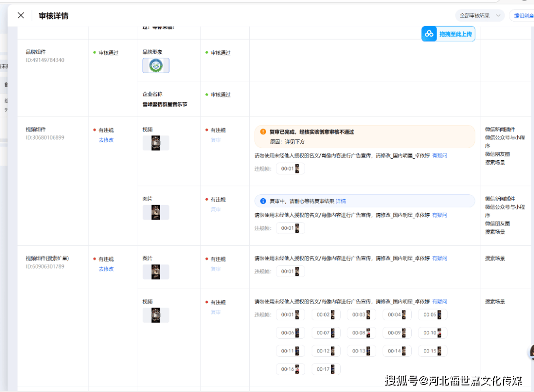Click the green 审核通过 status beside 企业名称

pyautogui.click(x=220, y=94)
